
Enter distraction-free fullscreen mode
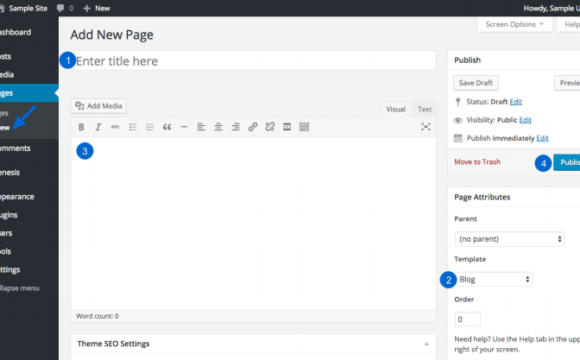coord(425,127)
